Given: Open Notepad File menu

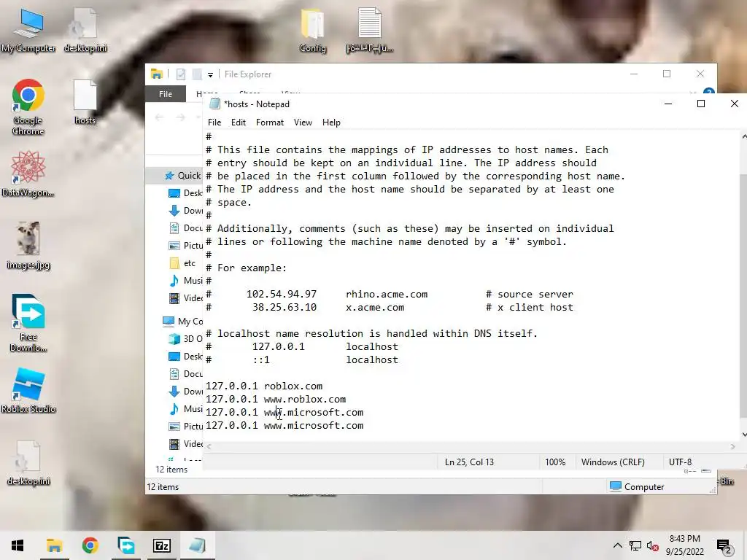Looking at the screenshot, I should pyautogui.click(x=214, y=122).
